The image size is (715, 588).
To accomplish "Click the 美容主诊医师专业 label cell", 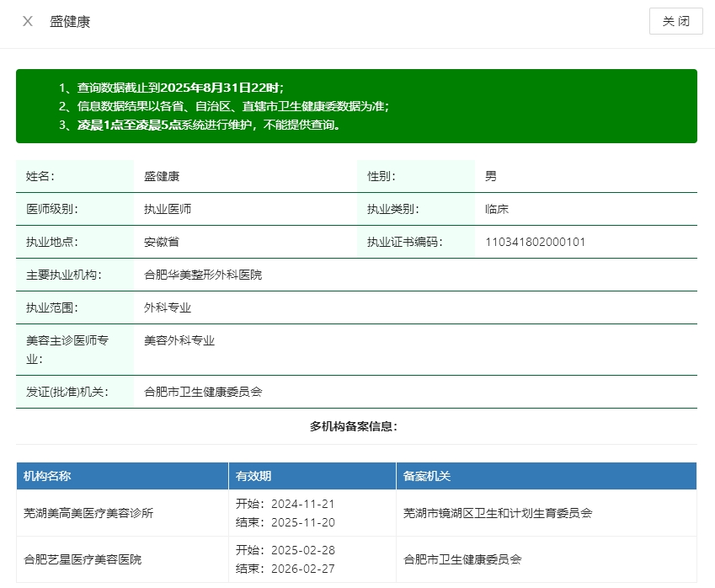I will tap(75, 350).
